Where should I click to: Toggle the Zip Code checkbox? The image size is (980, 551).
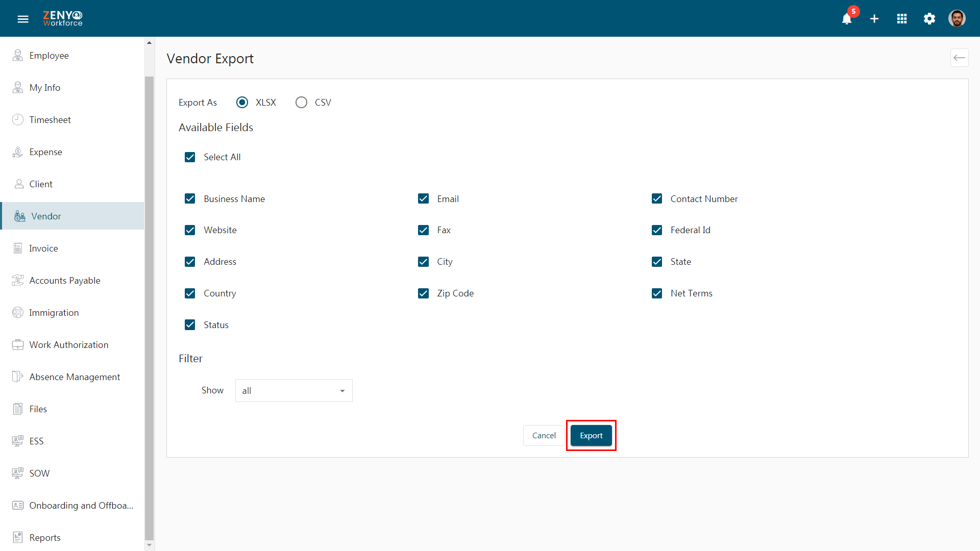click(423, 293)
